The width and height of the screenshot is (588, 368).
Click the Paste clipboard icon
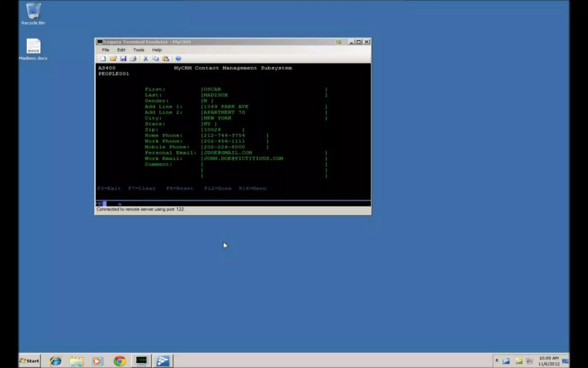coord(166,59)
